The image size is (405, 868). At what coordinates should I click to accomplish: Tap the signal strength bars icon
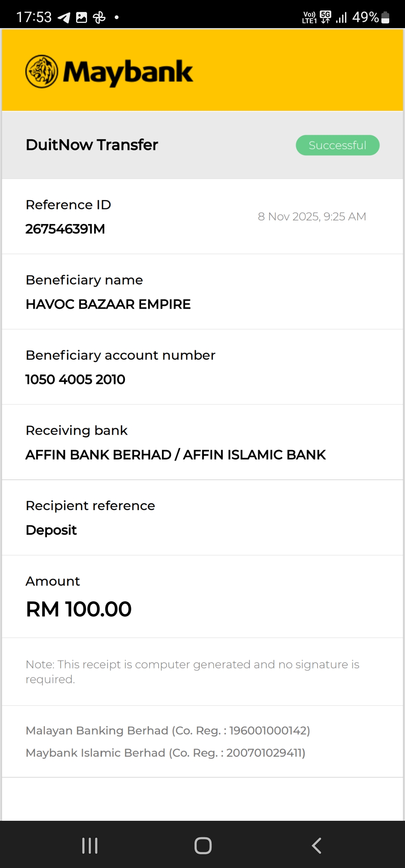341,17
